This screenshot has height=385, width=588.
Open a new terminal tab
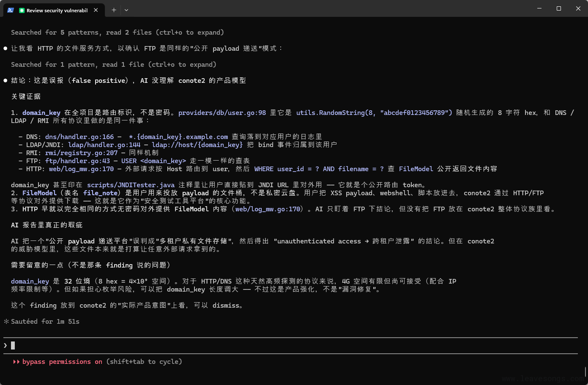click(114, 10)
